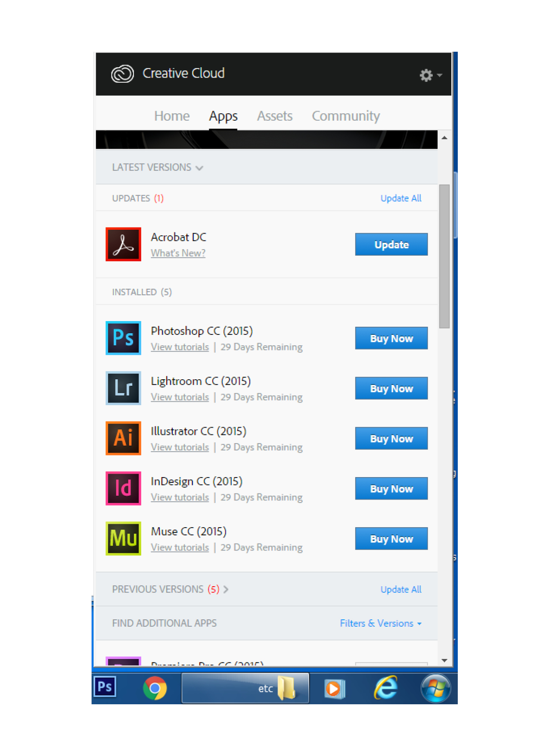Screen dimensions: 534x756
Task: Click the scrollbar up arrow
Action: (444, 138)
